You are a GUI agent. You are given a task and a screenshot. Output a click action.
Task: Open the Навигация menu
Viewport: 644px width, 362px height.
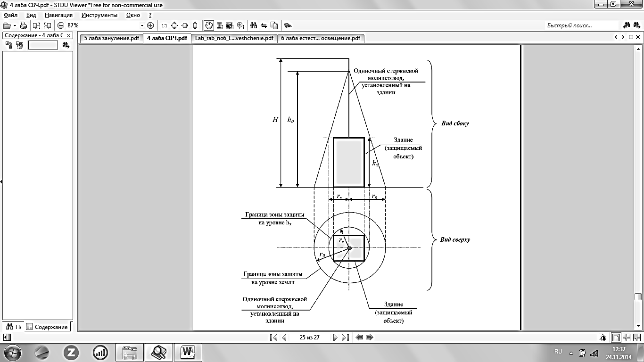[58, 15]
